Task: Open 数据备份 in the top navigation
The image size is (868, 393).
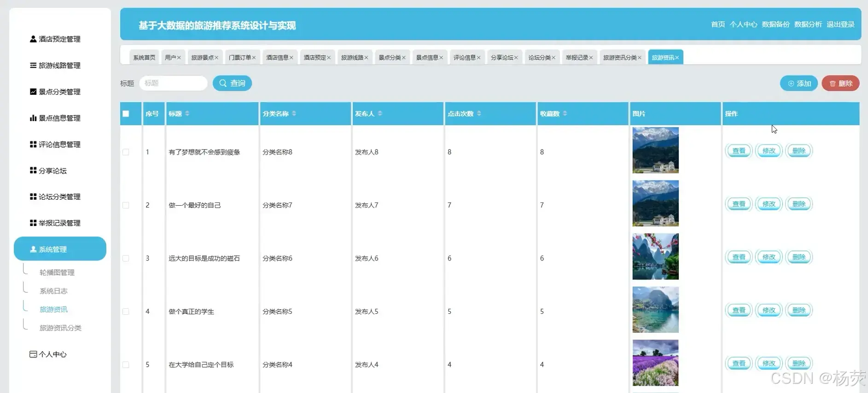Action: click(x=775, y=24)
